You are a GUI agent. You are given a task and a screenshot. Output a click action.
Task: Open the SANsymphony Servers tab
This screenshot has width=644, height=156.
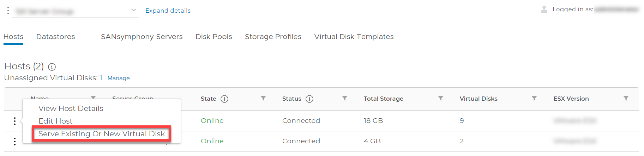pyautogui.click(x=142, y=37)
